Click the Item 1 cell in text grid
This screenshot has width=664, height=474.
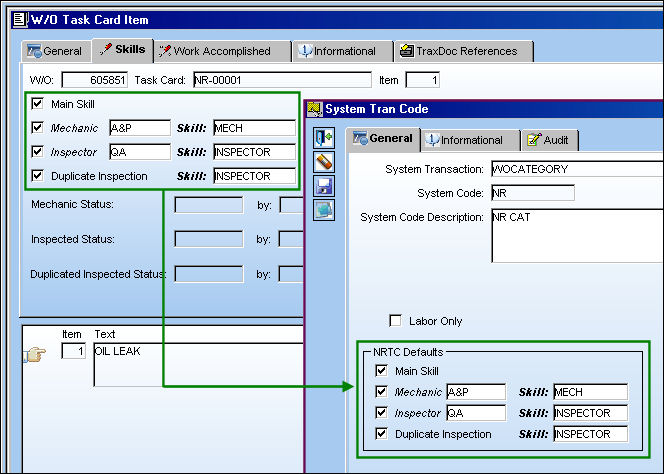[x=73, y=351]
